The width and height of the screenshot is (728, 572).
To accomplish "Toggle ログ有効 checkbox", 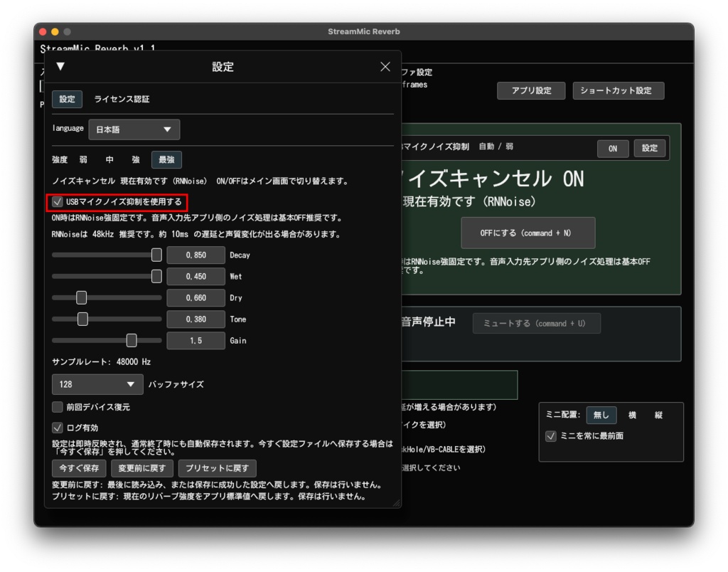I will (x=57, y=428).
